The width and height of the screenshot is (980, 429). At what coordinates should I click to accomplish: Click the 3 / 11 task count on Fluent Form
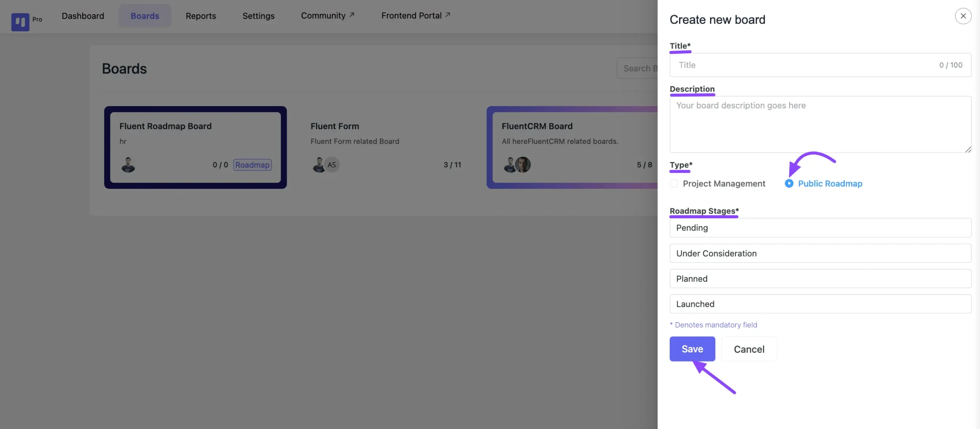(x=452, y=165)
